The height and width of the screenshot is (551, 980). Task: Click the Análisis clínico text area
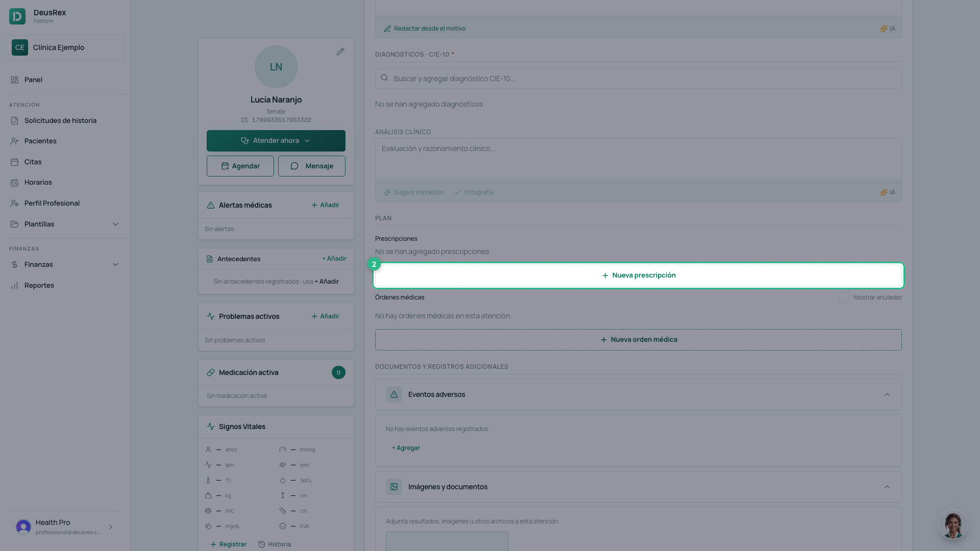pyautogui.click(x=639, y=159)
